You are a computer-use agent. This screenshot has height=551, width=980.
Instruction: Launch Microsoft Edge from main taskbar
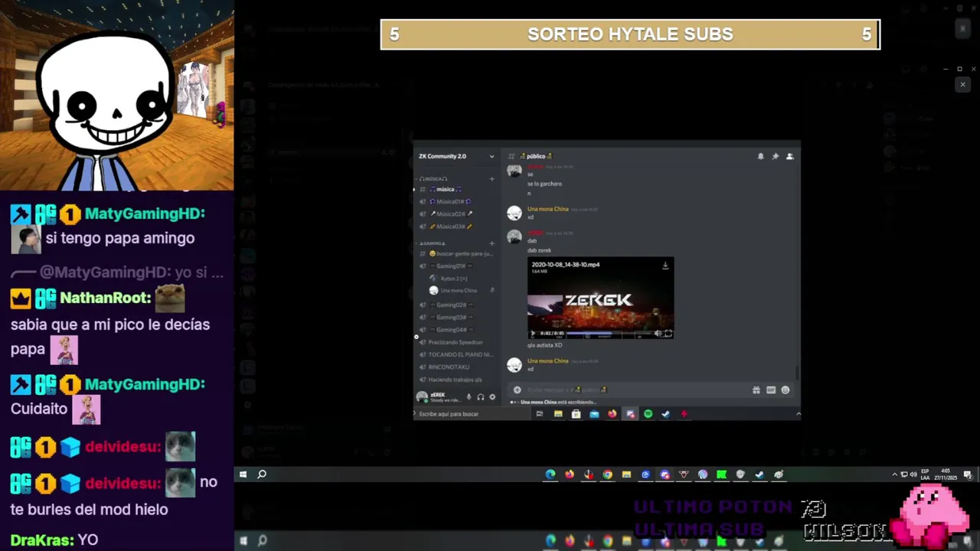550,474
